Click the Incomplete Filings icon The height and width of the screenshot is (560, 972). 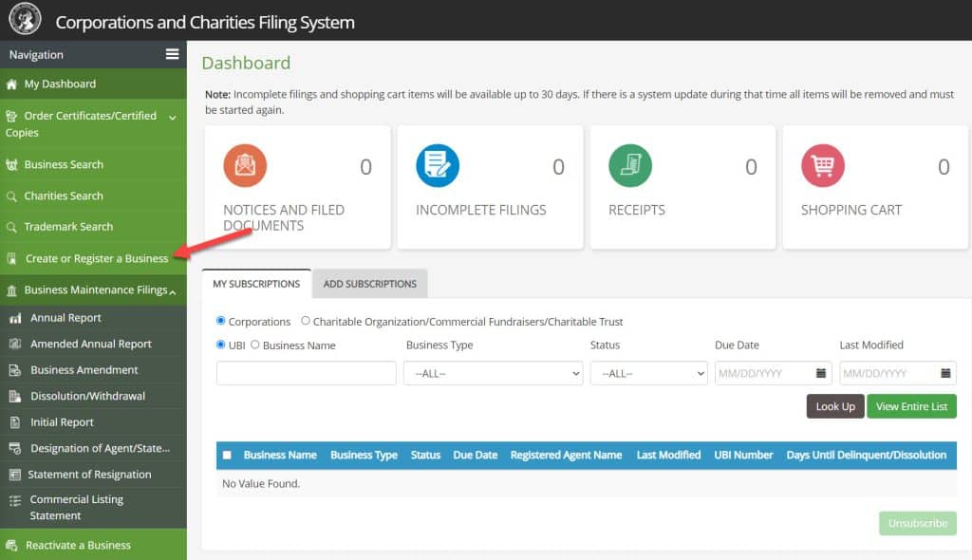click(x=438, y=165)
